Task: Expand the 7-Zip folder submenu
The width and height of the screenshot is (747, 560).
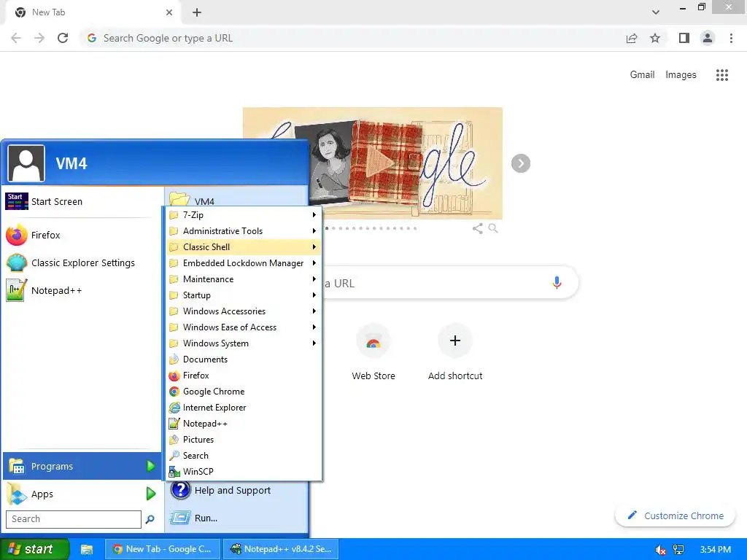Action: pos(244,215)
